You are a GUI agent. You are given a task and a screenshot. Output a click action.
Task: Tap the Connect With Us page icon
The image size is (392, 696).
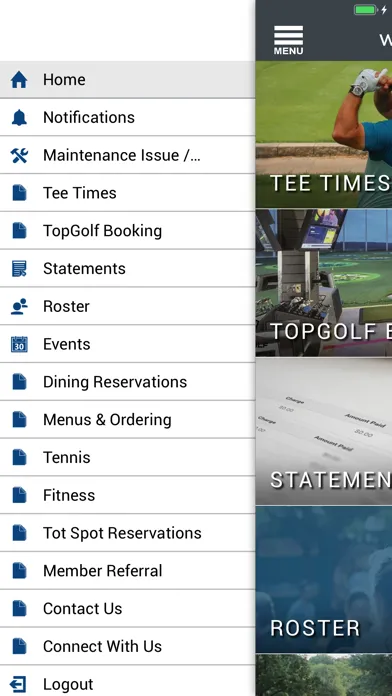(x=19, y=646)
